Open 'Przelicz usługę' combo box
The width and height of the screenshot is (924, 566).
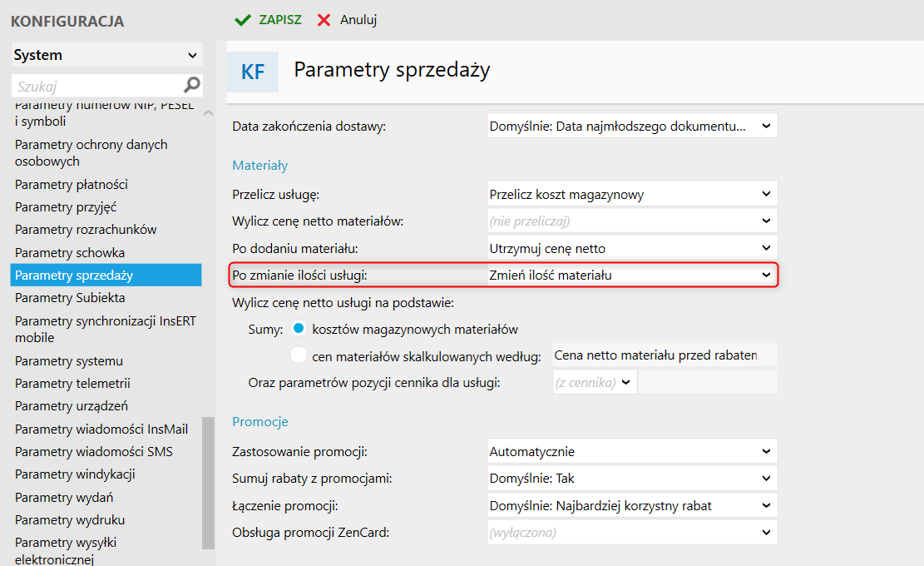[632, 194]
